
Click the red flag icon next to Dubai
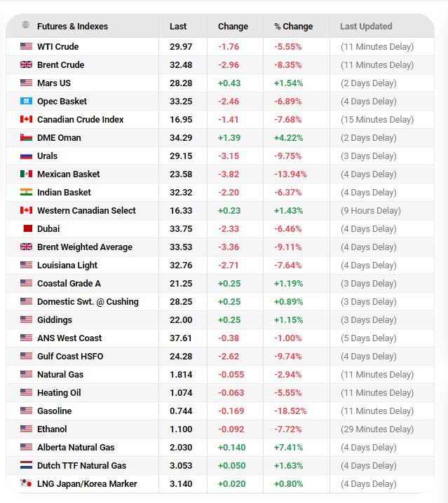pos(28,228)
